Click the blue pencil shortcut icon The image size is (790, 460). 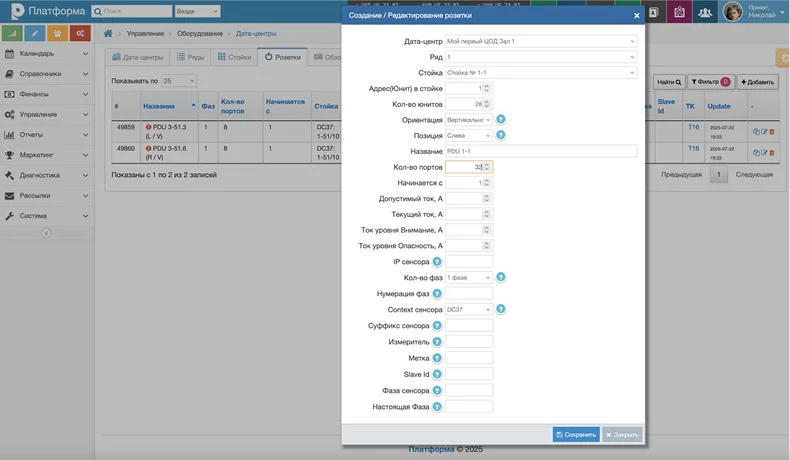point(35,33)
